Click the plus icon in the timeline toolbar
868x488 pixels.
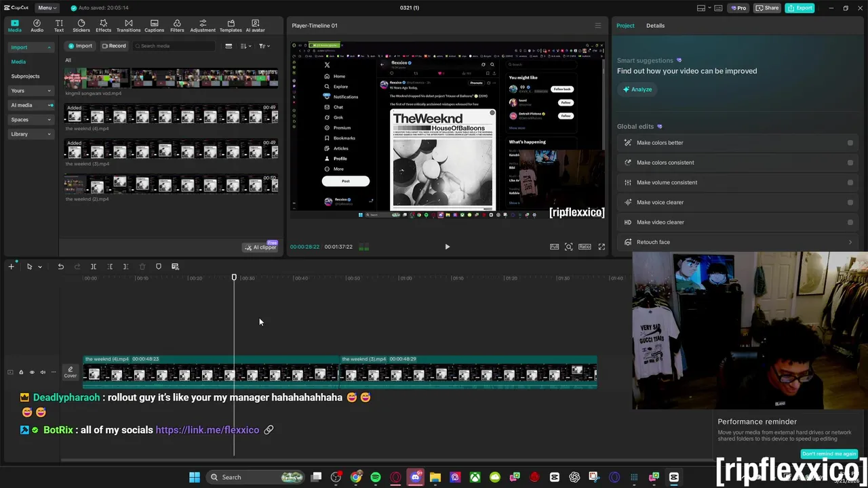[11, 266]
